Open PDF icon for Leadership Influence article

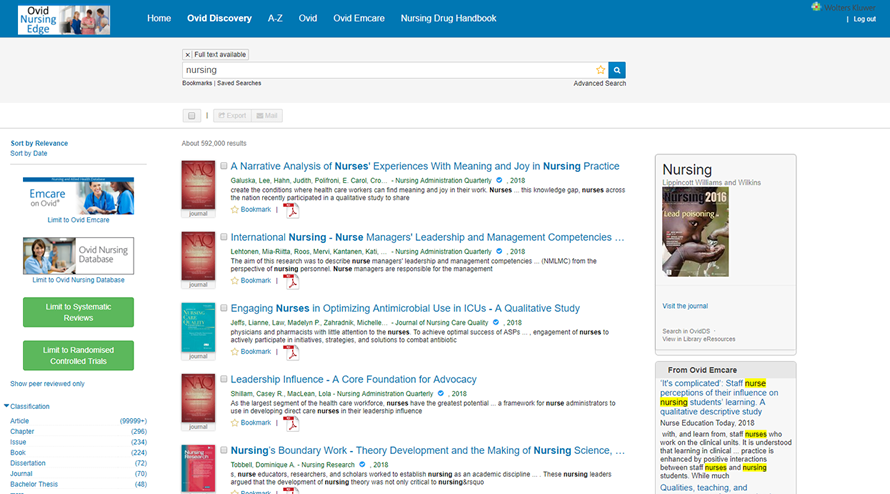pos(291,424)
